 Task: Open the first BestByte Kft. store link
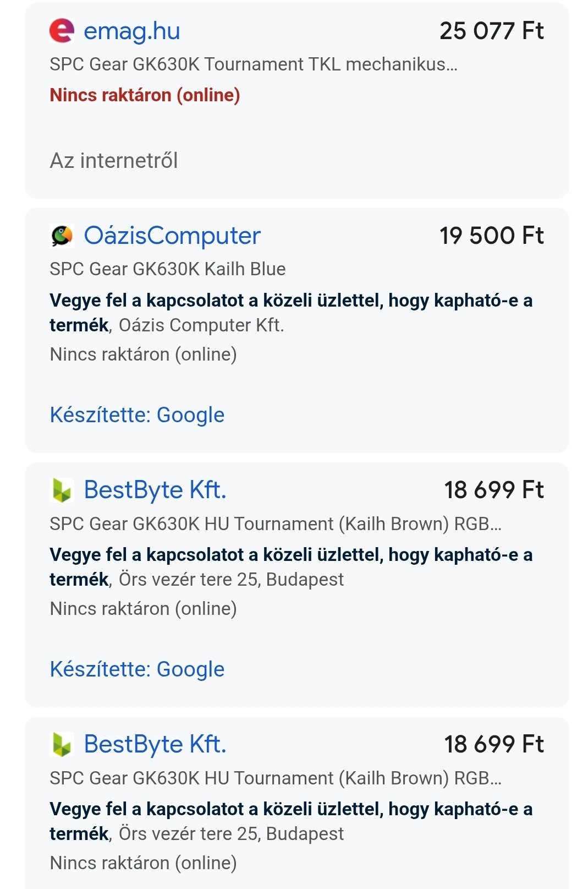(155, 490)
